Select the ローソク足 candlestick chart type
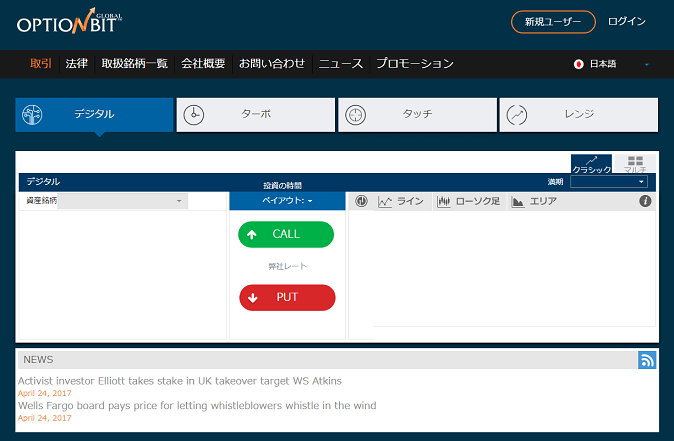 coord(469,201)
